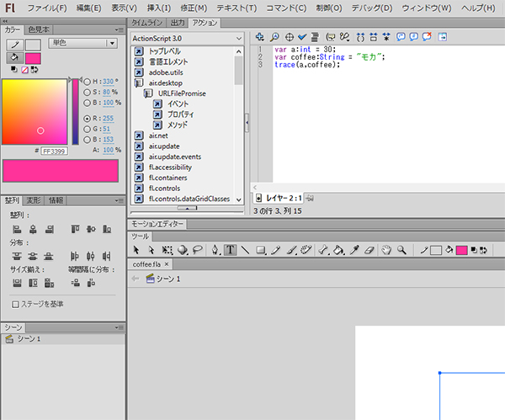Click the insert target path crosshair icon
505x420 pixels.
290,37
